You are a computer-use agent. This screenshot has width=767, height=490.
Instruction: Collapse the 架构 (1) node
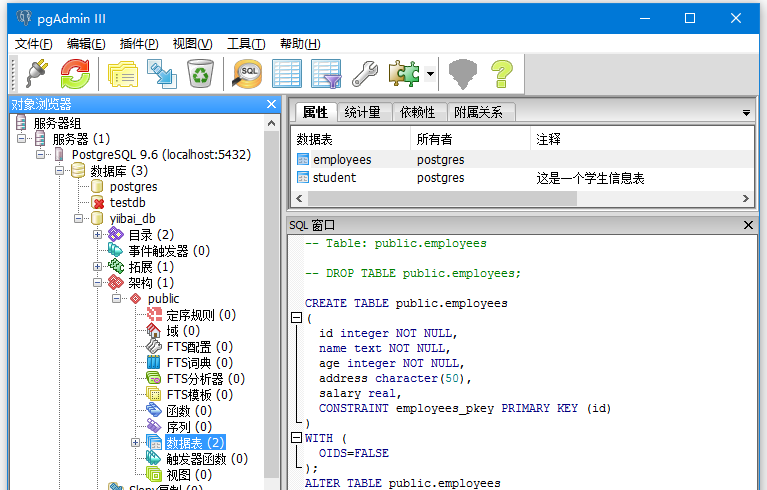pyautogui.click(x=97, y=283)
